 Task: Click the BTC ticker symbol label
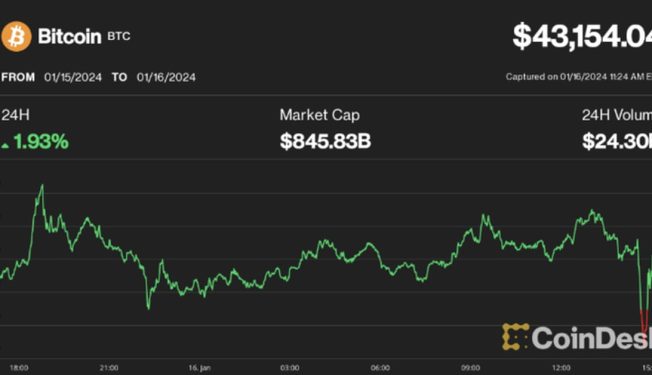119,36
